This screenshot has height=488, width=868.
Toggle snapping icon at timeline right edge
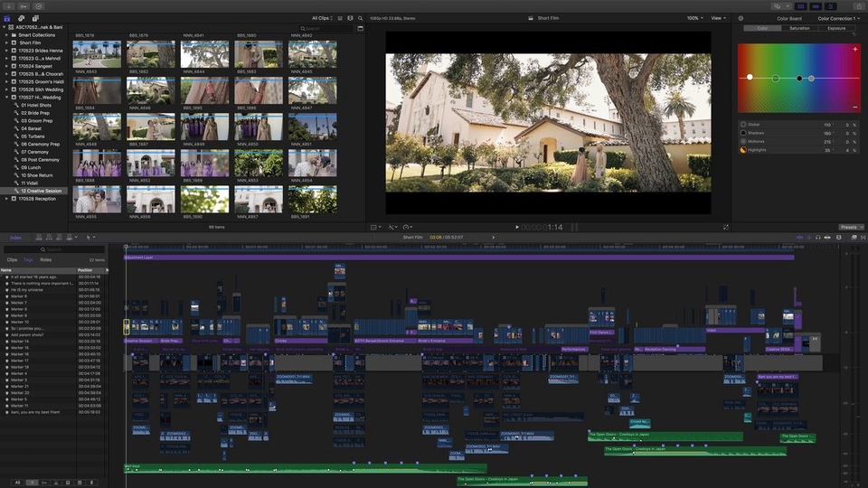pyautogui.click(x=827, y=238)
